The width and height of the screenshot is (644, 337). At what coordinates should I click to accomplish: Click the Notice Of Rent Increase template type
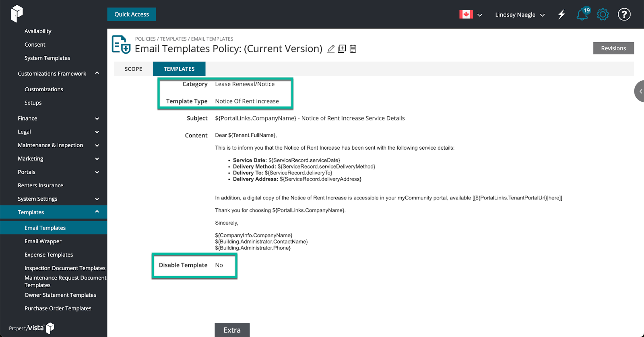tap(247, 101)
